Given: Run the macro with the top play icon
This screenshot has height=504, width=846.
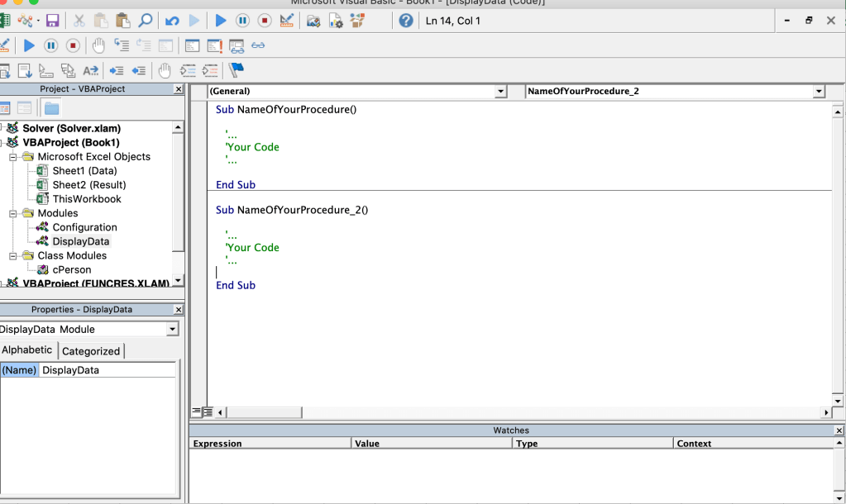Looking at the screenshot, I should click(x=221, y=21).
